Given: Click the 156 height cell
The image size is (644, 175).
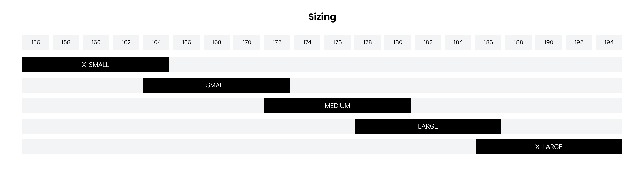Looking at the screenshot, I should (35, 42).
